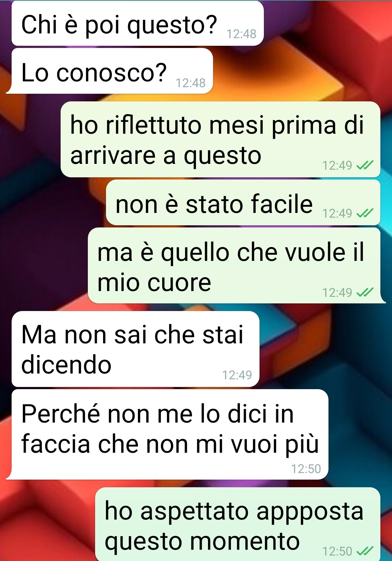Tap the 12:49 timestamp on 'mio cuore' message
The height and width of the screenshot is (561, 392).
tap(337, 292)
